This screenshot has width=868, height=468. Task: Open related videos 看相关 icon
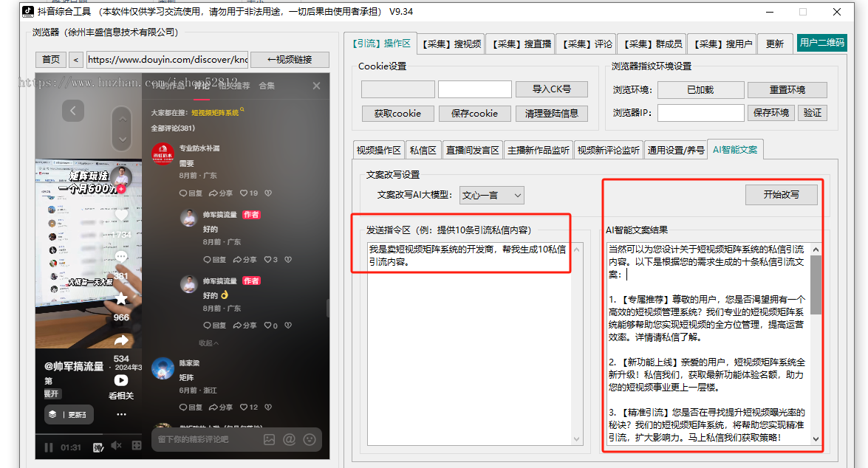pyautogui.click(x=121, y=381)
